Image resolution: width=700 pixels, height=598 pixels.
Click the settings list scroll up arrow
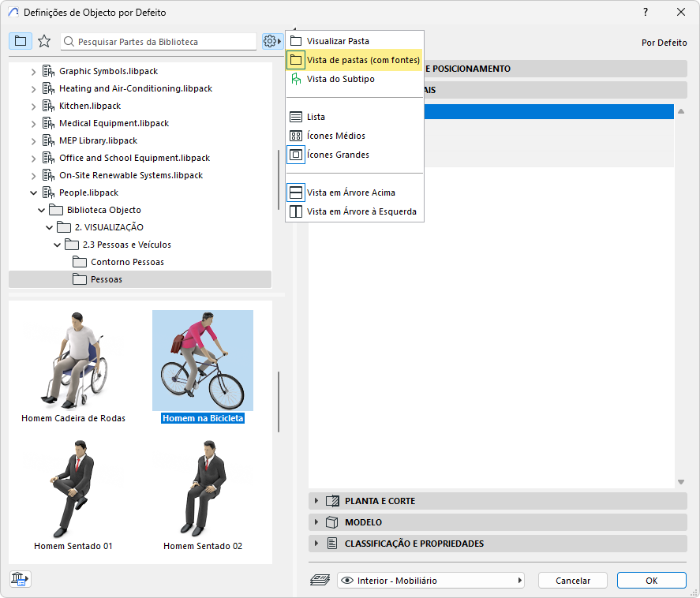681,111
